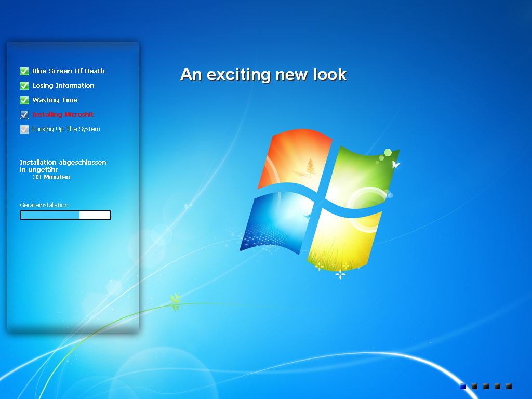
Task: Click the 'Blue Screen Of Death' green checkbox
Action: 24,71
